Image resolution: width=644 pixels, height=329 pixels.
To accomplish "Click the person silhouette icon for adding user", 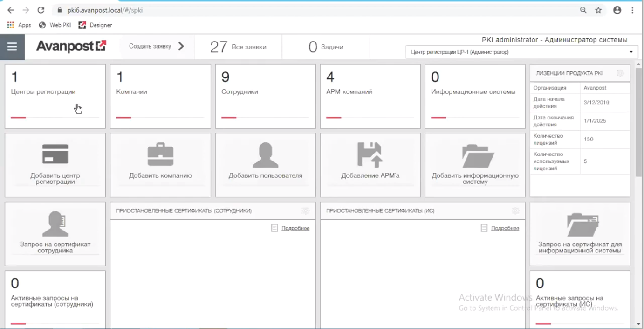I will (265, 155).
